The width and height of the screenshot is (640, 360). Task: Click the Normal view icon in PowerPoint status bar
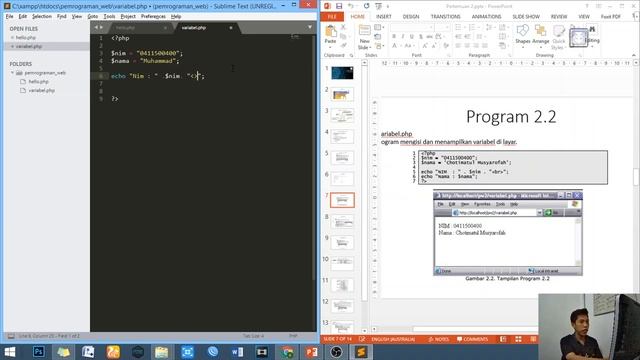[503, 339]
